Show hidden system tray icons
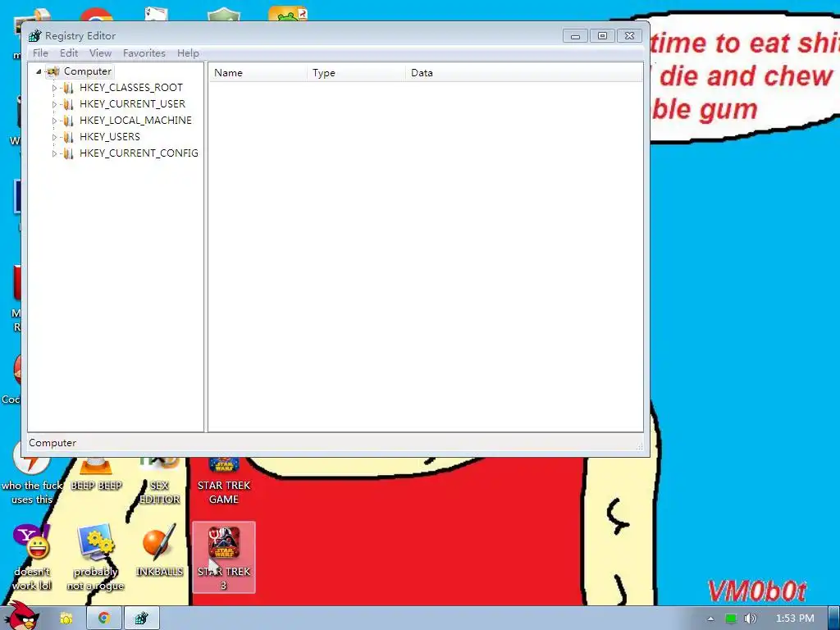 [x=710, y=619]
